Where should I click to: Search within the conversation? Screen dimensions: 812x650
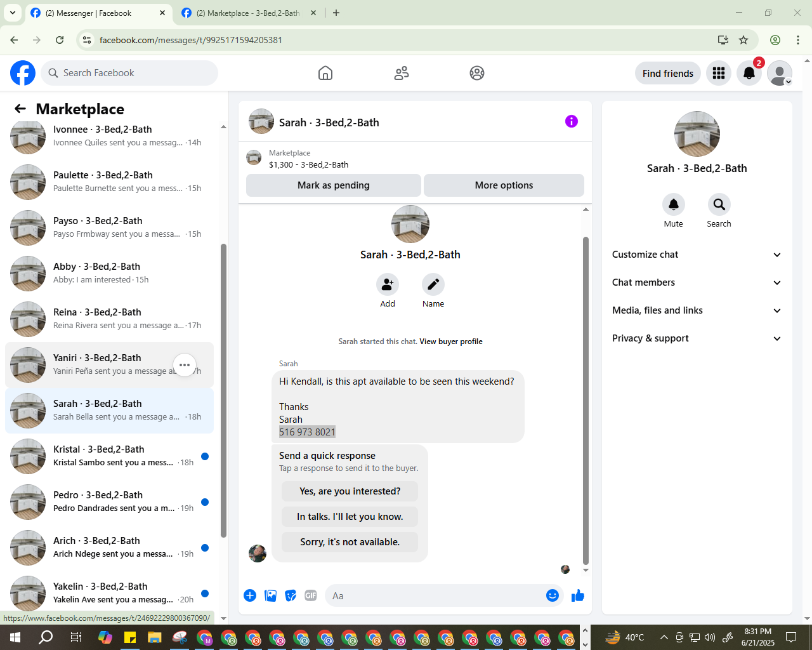coord(719,204)
